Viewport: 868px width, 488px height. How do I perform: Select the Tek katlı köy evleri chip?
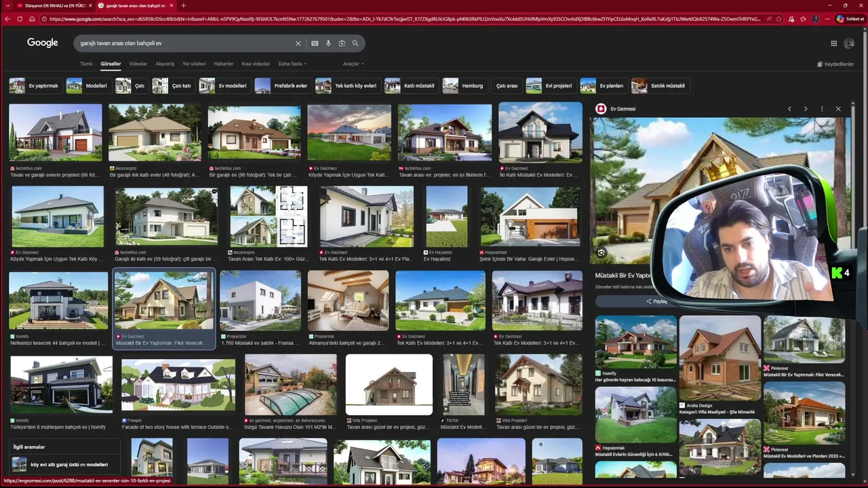tap(347, 86)
